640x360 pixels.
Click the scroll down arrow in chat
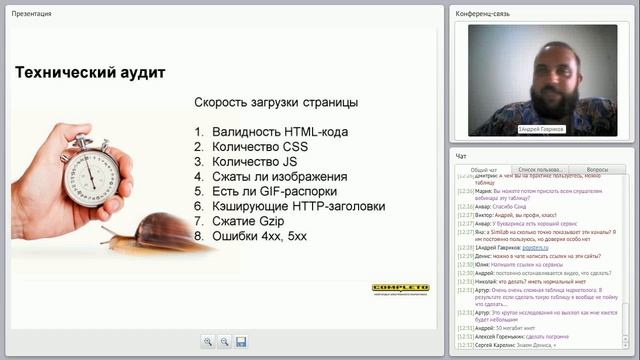[625, 345]
